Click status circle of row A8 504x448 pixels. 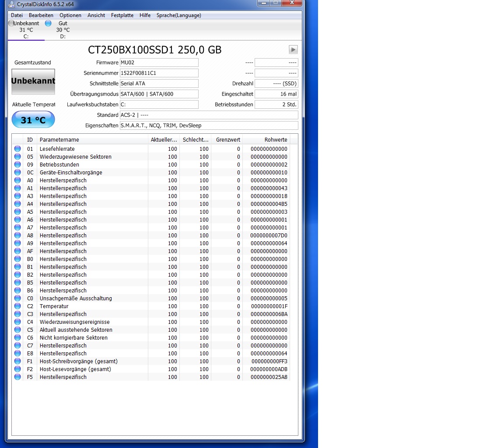point(17,235)
